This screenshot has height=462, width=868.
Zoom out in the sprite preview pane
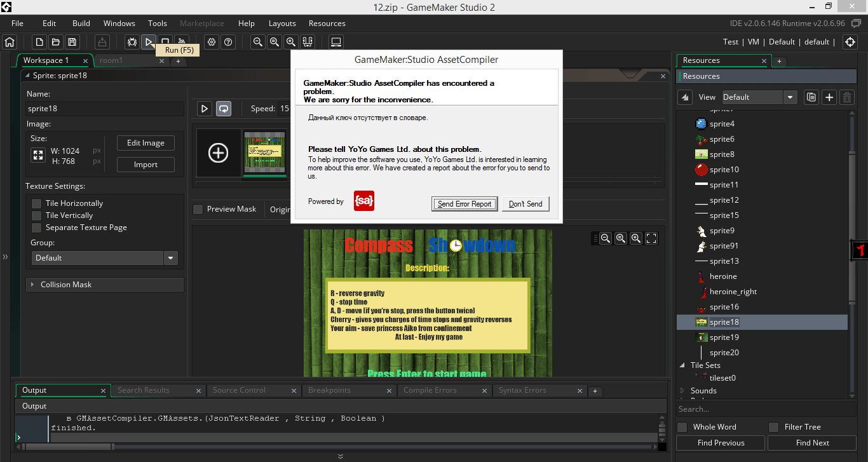pos(606,238)
